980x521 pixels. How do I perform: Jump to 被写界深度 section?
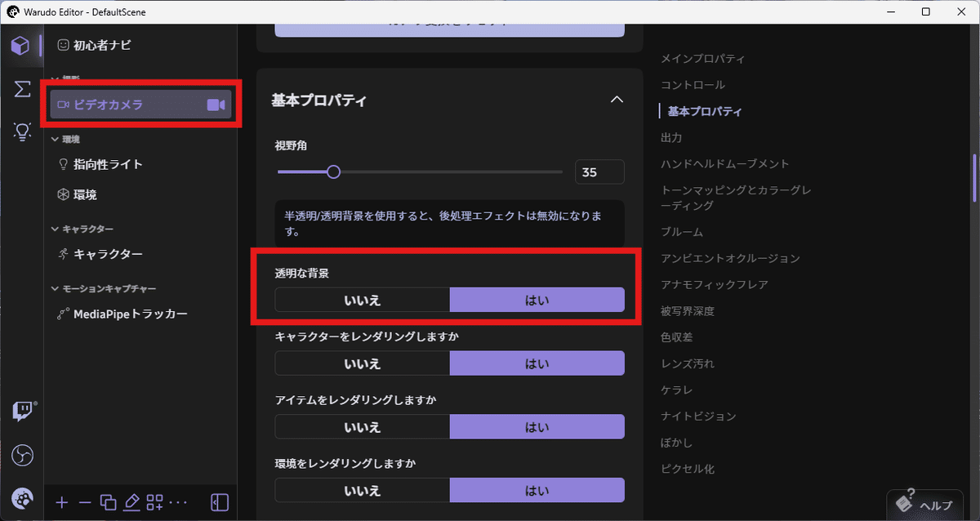point(688,311)
